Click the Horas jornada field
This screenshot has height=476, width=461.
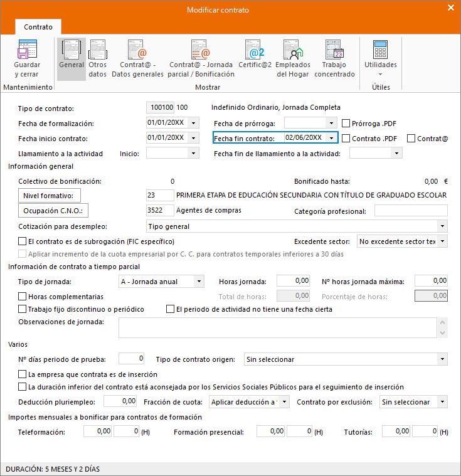[x=293, y=281]
